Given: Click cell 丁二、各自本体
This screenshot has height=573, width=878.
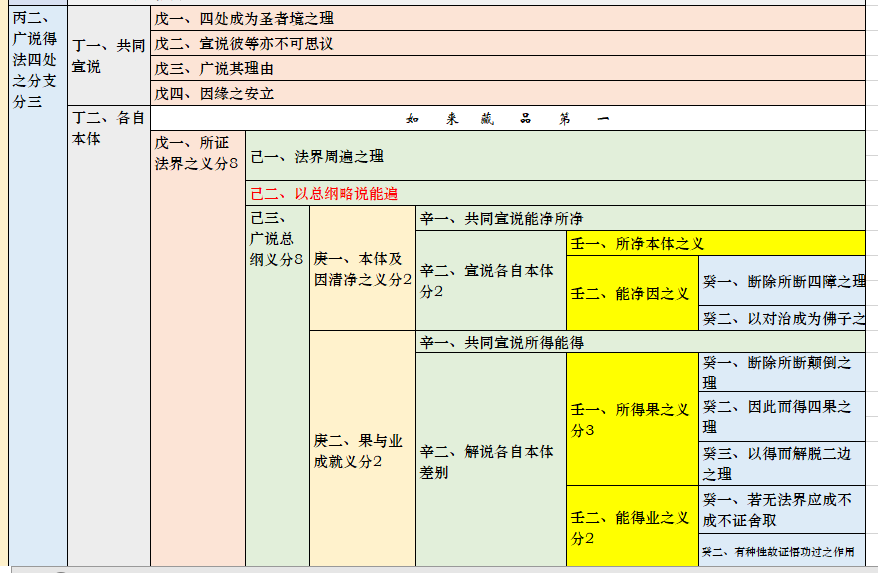Looking at the screenshot, I should (x=109, y=336).
